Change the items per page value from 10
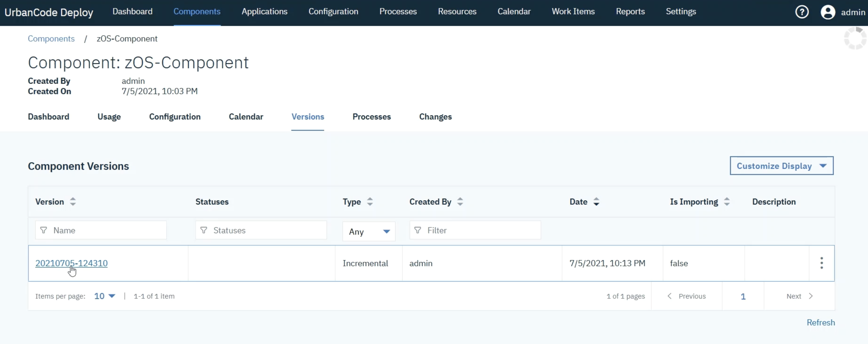This screenshot has width=868, height=344. click(x=104, y=296)
